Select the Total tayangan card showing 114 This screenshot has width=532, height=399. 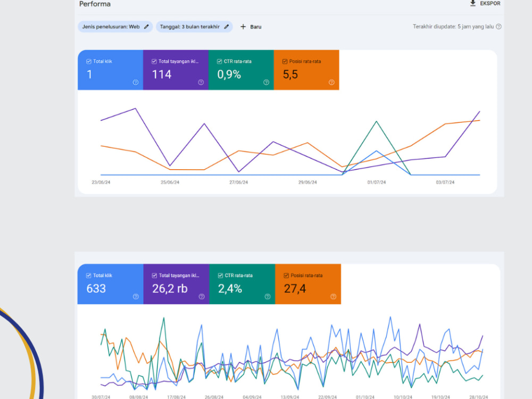point(176,70)
